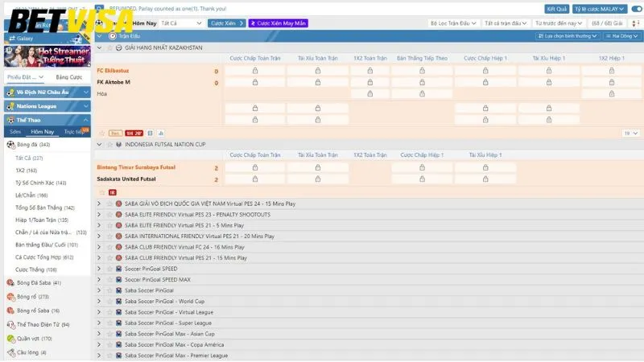Open the Tỷ lệ cược MALAY odds dropdown
Image resolution: width=644 pixels, height=362 pixels.
tap(600, 9)
